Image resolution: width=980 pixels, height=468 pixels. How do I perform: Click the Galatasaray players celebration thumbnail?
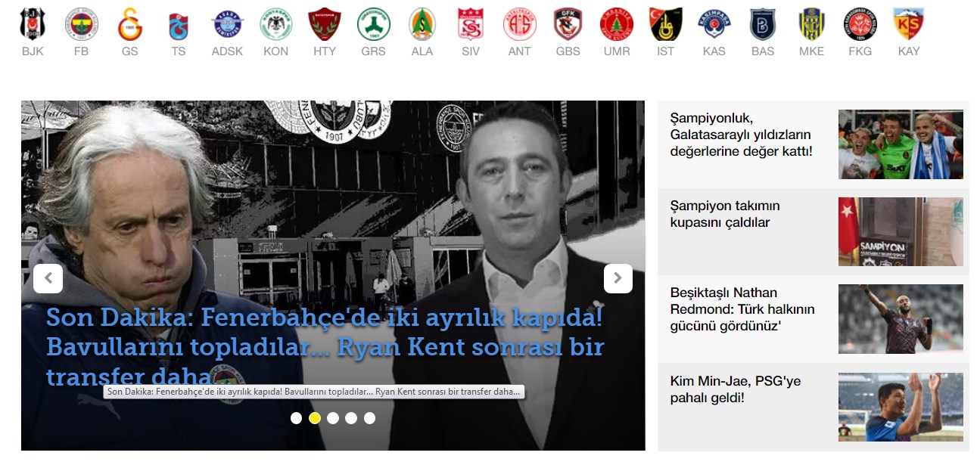point(901,144)
